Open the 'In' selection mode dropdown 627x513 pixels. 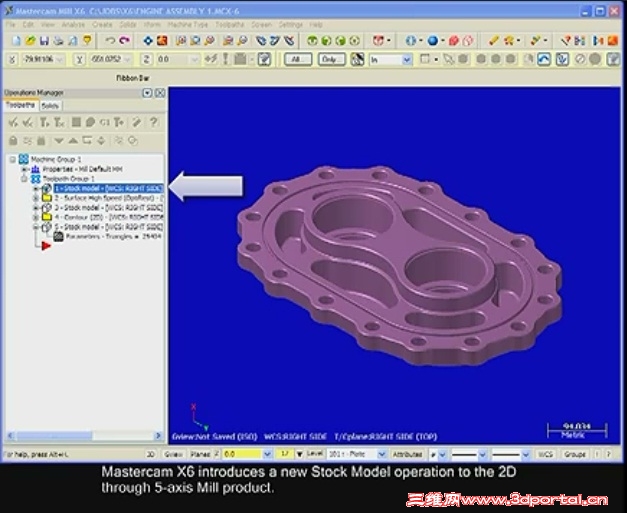pos(407,60)
